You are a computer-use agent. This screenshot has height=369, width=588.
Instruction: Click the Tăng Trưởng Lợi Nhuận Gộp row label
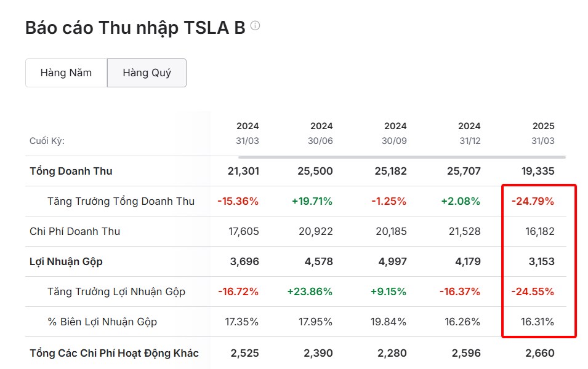pos(116,292)
